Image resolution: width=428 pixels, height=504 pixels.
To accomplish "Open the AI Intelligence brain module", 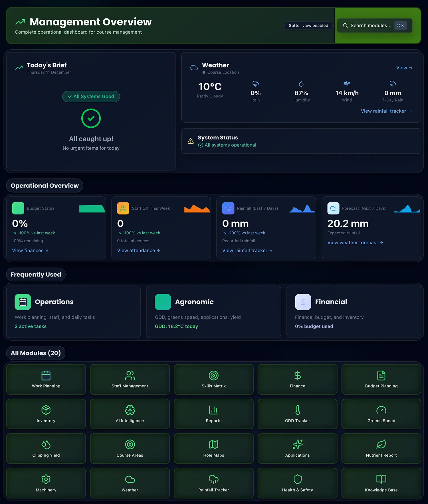I will [130, 414].
